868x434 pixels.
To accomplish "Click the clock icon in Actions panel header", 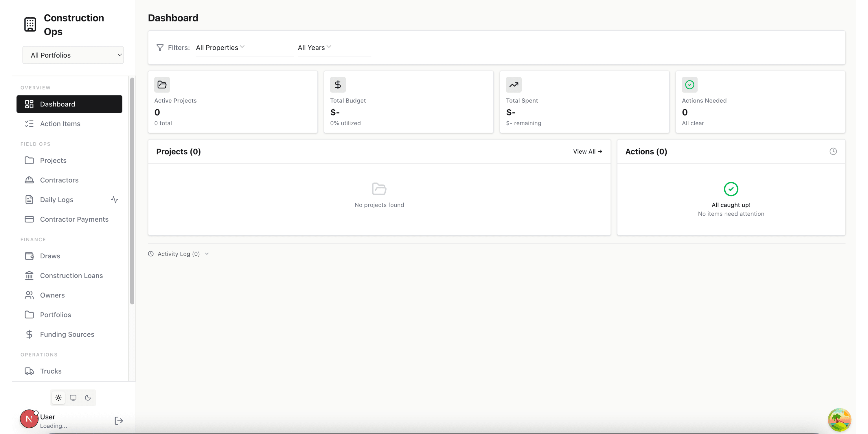I will (x=833, y=151).
